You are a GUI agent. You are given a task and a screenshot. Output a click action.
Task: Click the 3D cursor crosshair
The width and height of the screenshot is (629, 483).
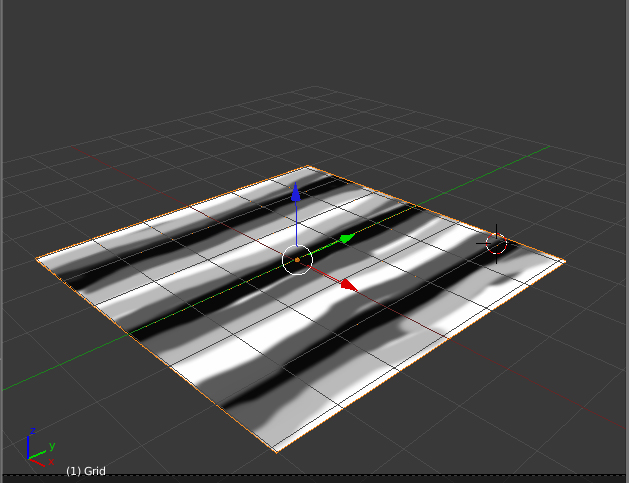pyautogui.click(x=496, y=244)
